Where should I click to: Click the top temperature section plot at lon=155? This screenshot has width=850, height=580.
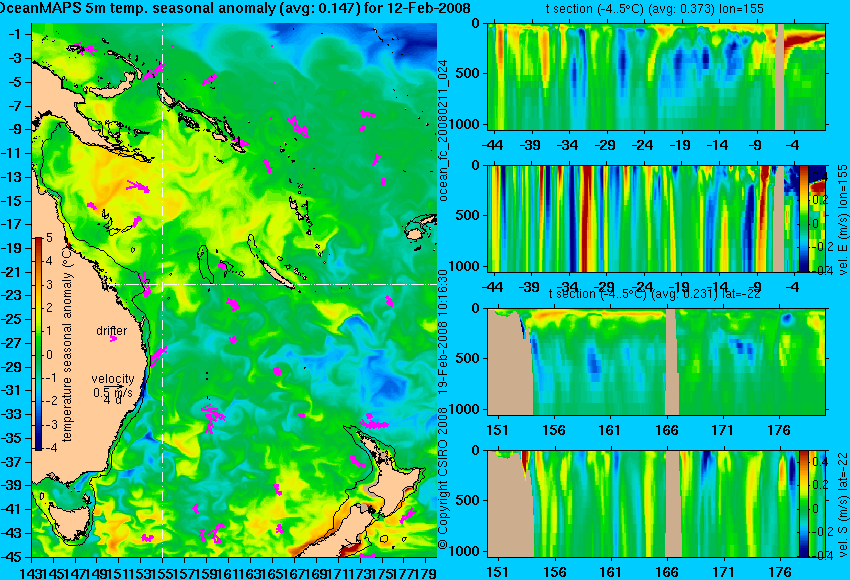click(x=656, y=76)
